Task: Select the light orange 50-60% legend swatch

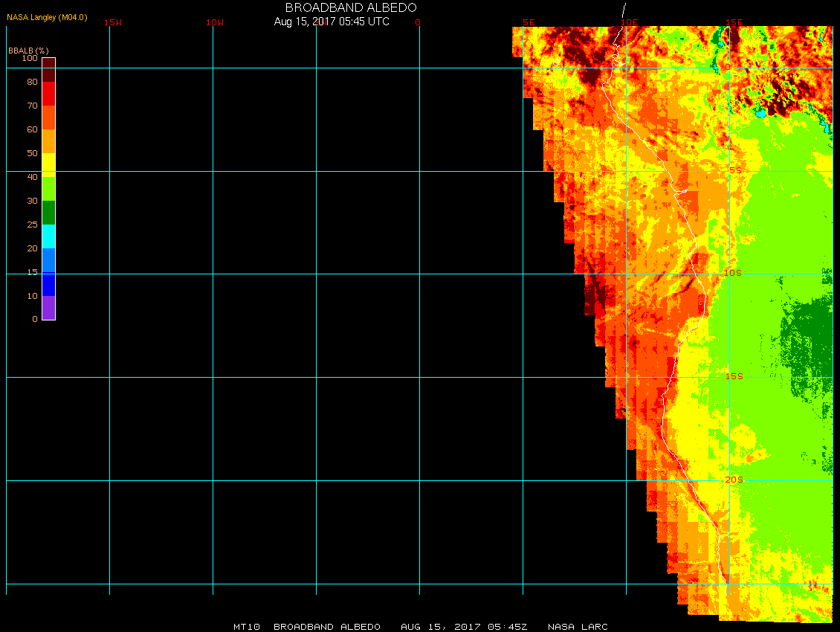Action: point(48,141)
